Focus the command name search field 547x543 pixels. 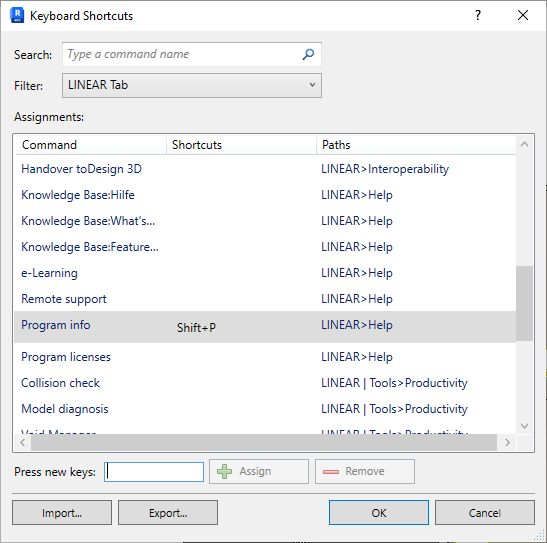pyautogui.click(x=192, y=54)
